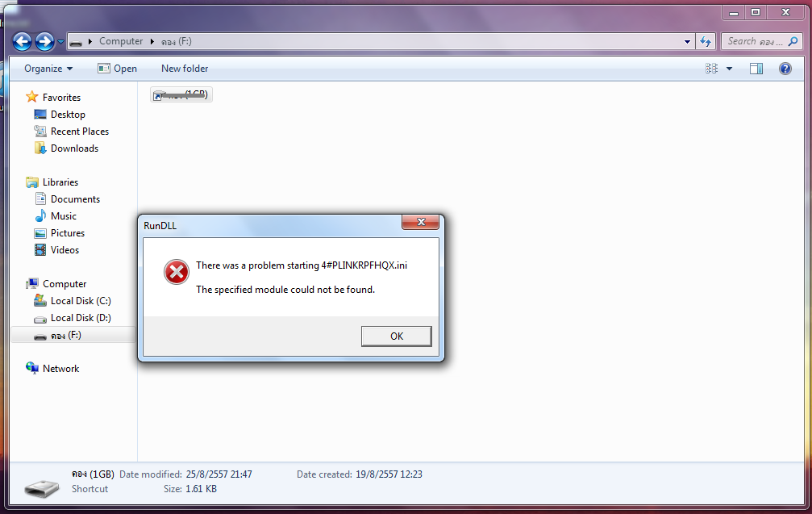Screen dimensions: 812x514
Task: Click New folder in the toolbar
Action: pyautogui.click(x=185, y=69)
